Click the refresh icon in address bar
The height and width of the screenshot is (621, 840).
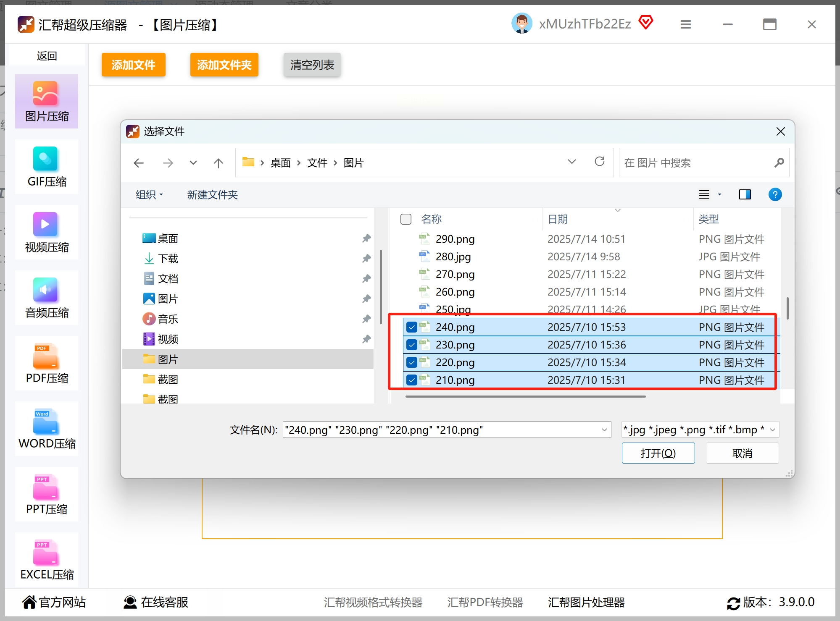coord(600,162)
